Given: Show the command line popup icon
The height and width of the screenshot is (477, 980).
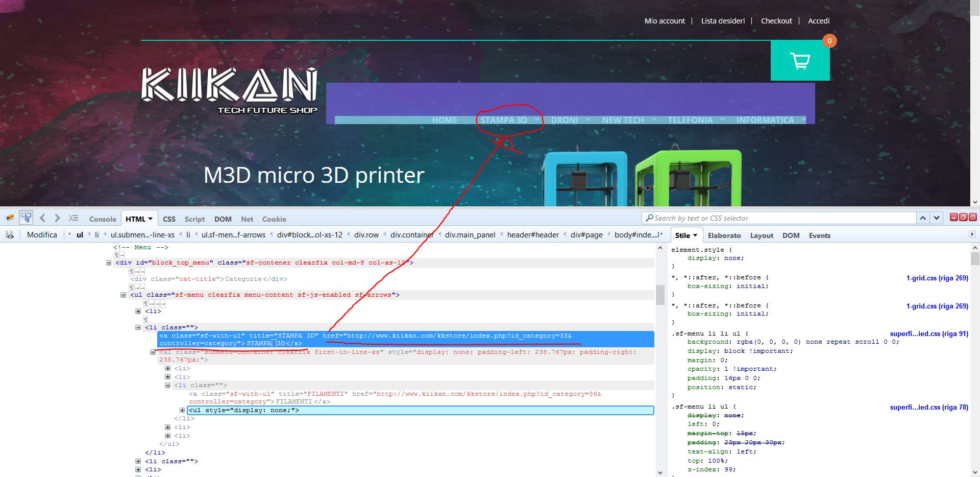Looking at the screenshot, I should point(73,218).
